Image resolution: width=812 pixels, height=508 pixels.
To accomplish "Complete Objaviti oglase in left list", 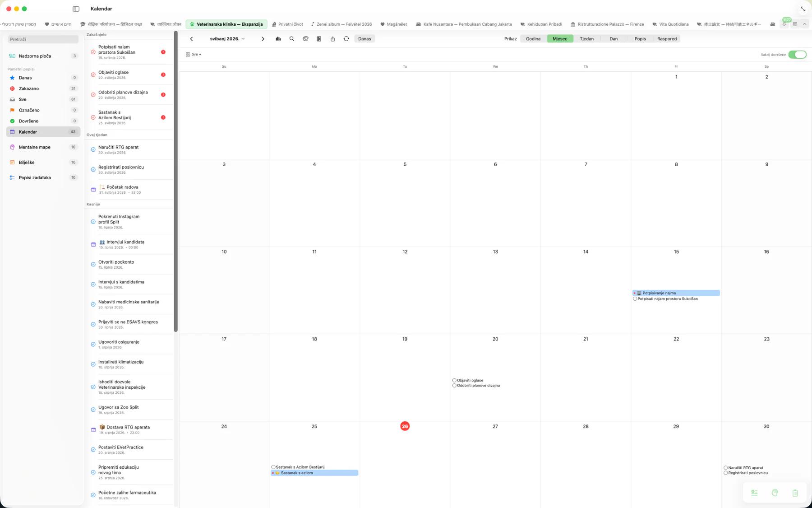I will point(93,75).
